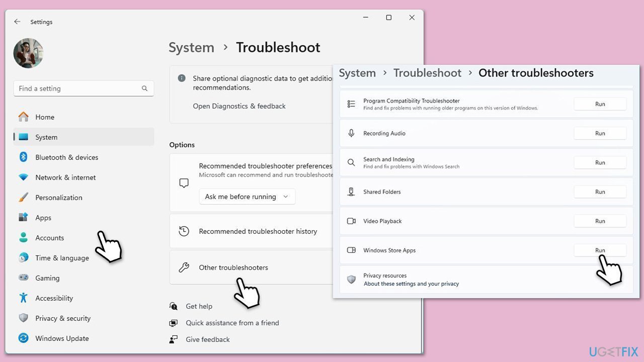Click Quick assistance from a friend
The image size is (644, 362).
(x=232, y=323)
